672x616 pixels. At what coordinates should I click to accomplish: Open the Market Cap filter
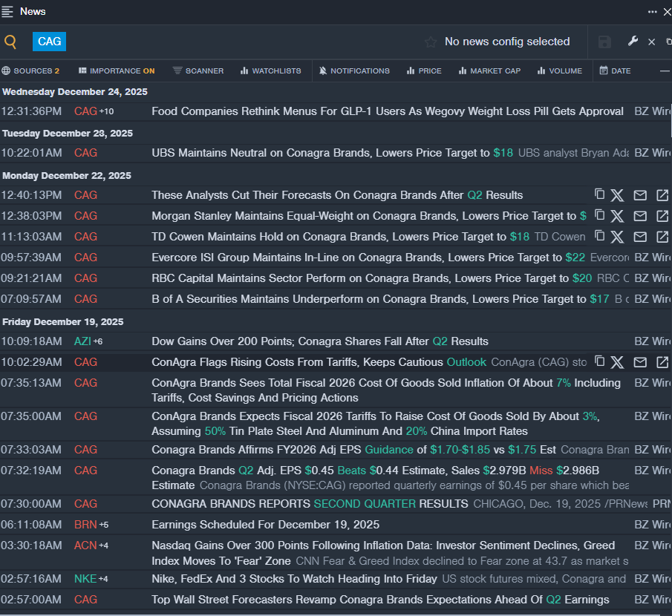coord(489,71)
